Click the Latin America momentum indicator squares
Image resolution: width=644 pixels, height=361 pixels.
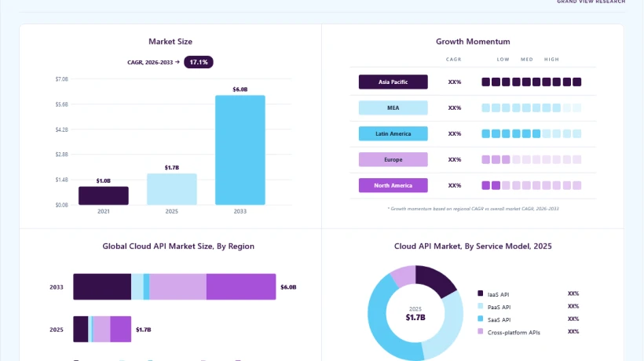coord(532,133)
